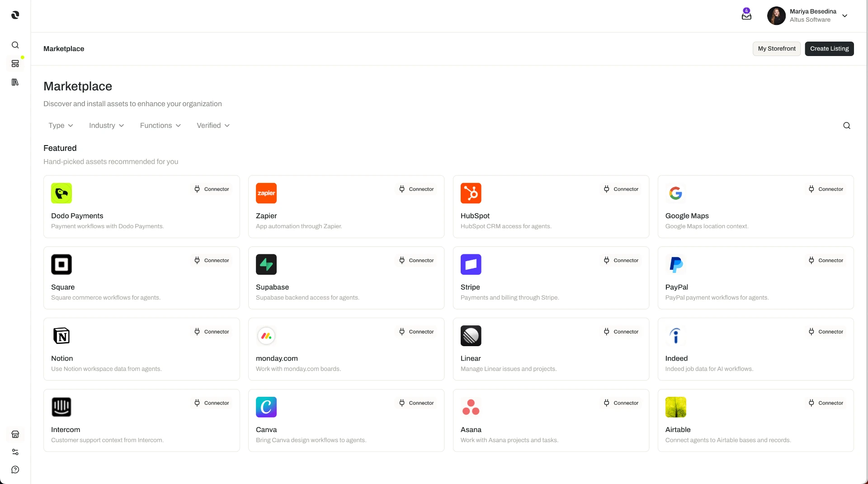Click the Marketplace breadcrumb title
The image size is (868, 484).
[x=64, y=49]
